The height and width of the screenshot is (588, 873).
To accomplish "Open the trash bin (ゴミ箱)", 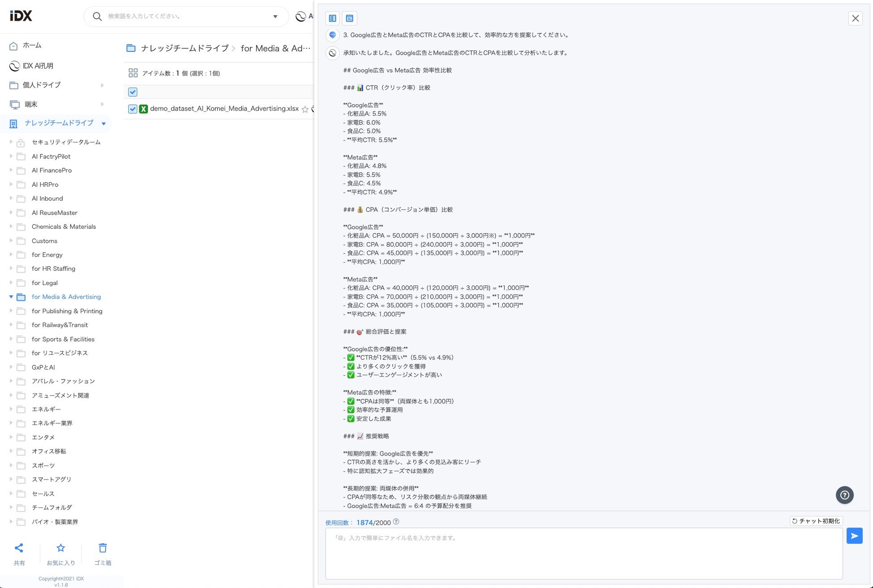I will [x=103, y=548].
